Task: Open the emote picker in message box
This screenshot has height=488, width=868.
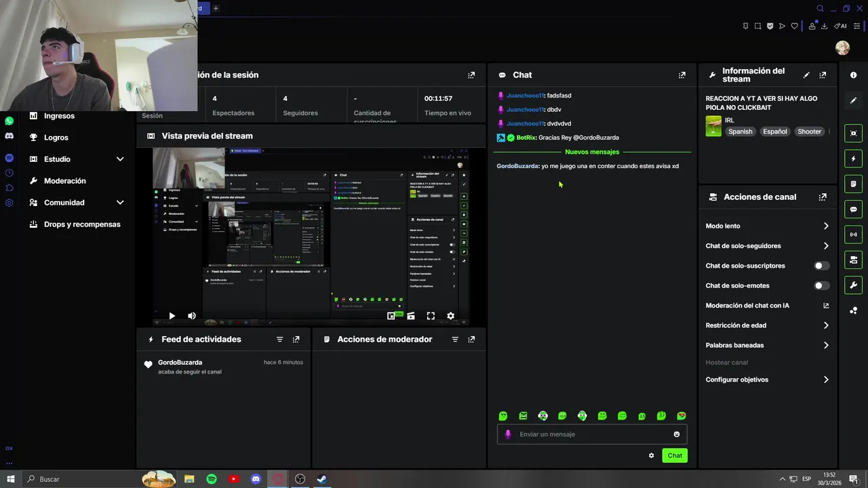Action: [x=676, y=434]
